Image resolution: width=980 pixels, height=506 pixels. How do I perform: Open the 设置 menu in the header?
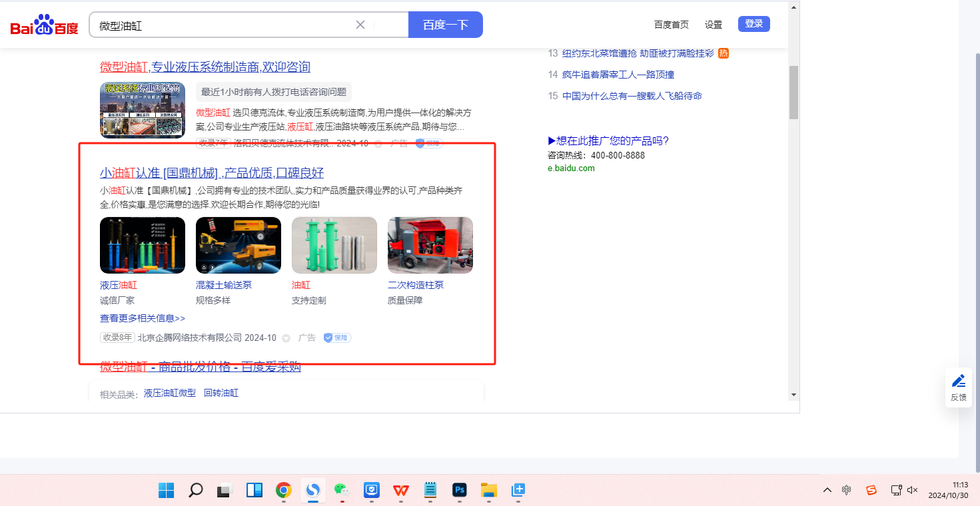click(x=714, y=25)
